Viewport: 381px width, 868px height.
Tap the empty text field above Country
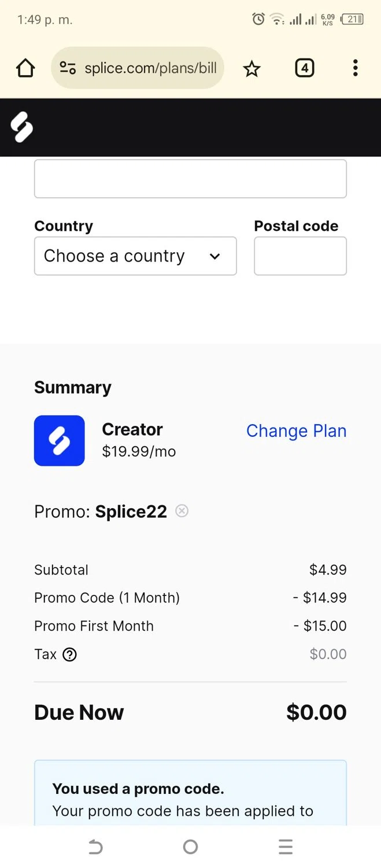coord(190,179)
